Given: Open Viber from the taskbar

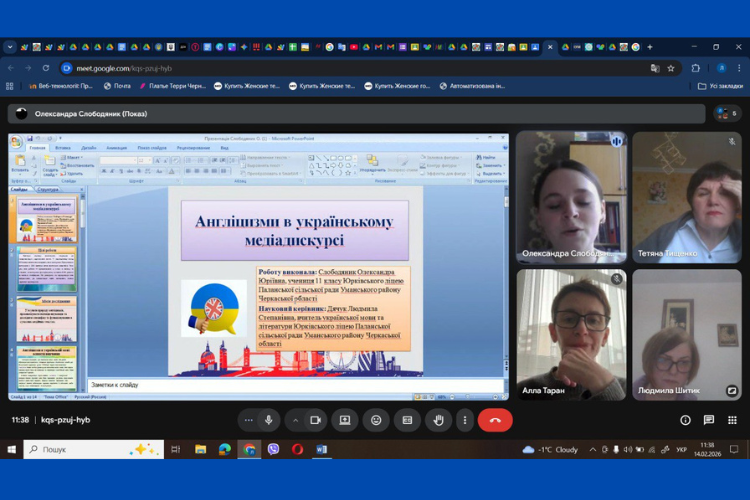Looking at the screenshot, I should (x=273, y=450).
